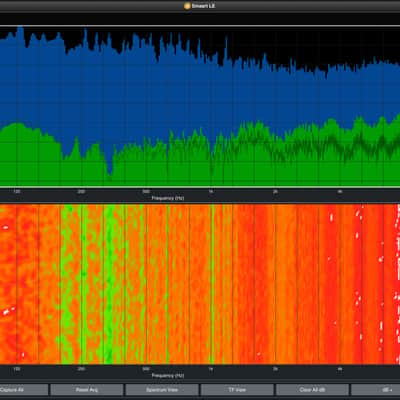Switch to TF View
Screen dimensions: 400x400
(237, 390)
